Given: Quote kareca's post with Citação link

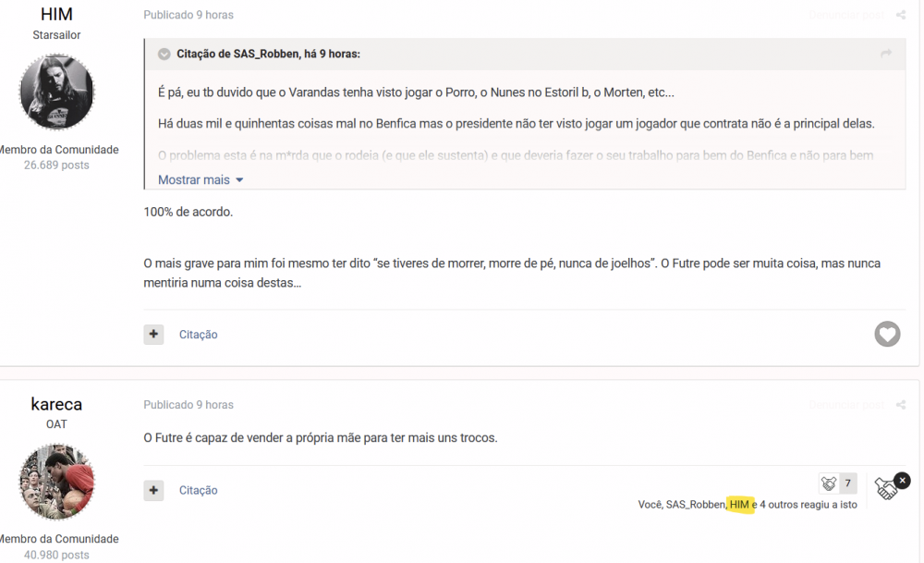Looking at the screenshot, I should click(x=198, y=490).
